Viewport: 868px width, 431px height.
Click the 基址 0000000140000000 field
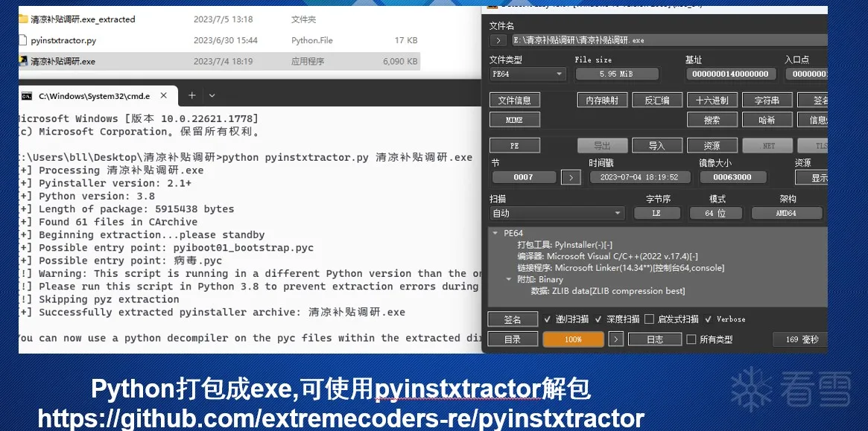731,74
